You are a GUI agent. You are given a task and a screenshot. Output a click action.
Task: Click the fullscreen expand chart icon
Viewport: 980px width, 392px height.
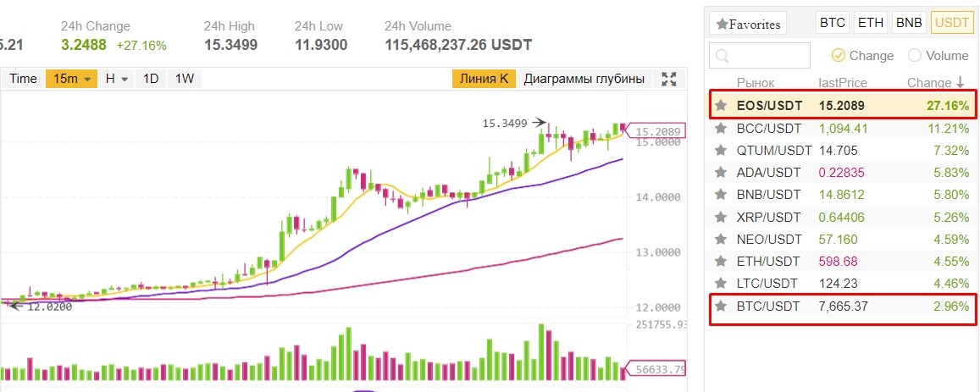click(x=669, y=79)
